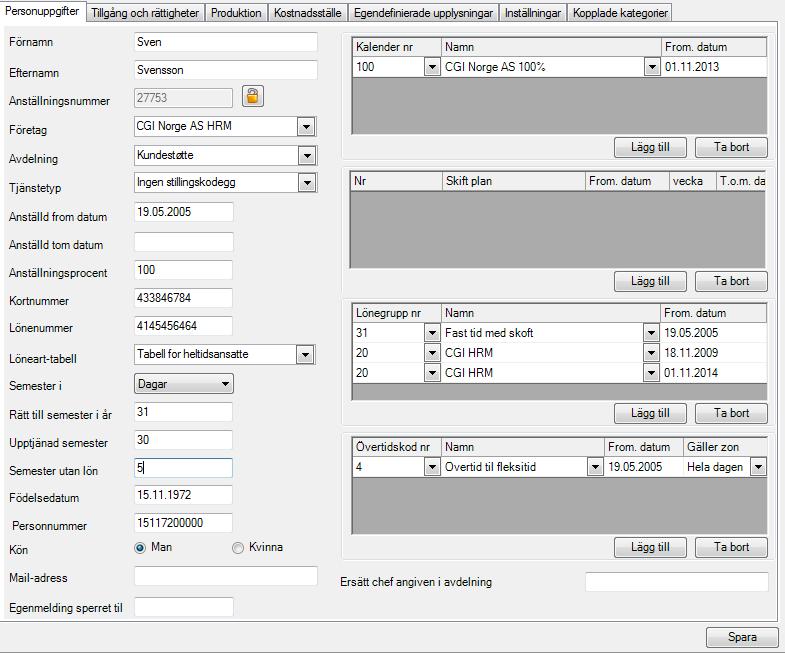
Task: Go to Inställningar tab
Action: coord(533,13)
